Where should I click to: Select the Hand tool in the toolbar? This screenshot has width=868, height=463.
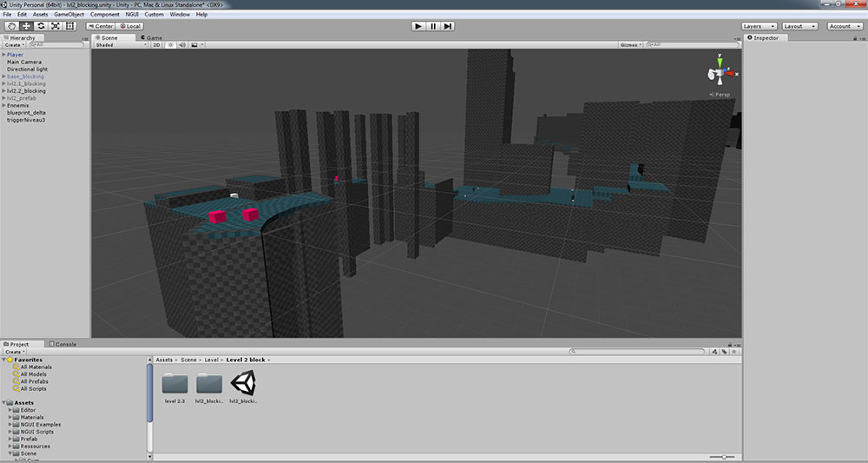(11, 26)
